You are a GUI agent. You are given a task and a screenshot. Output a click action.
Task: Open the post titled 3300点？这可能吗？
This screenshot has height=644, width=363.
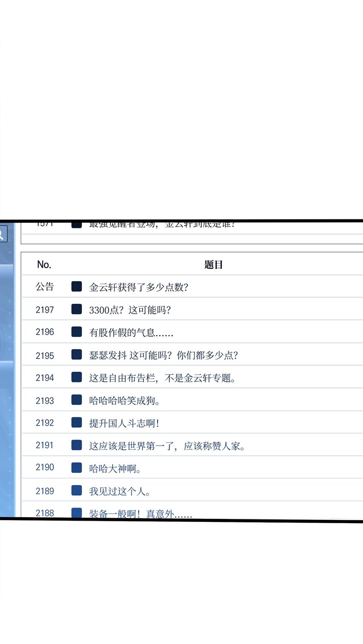pyautogui.click(x=130, y=310)
